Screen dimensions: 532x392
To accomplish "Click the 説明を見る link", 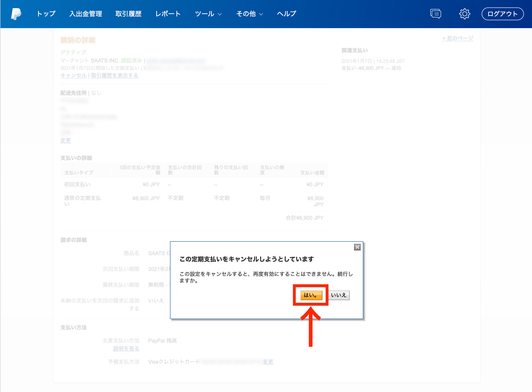I will (x=126, y=348).
